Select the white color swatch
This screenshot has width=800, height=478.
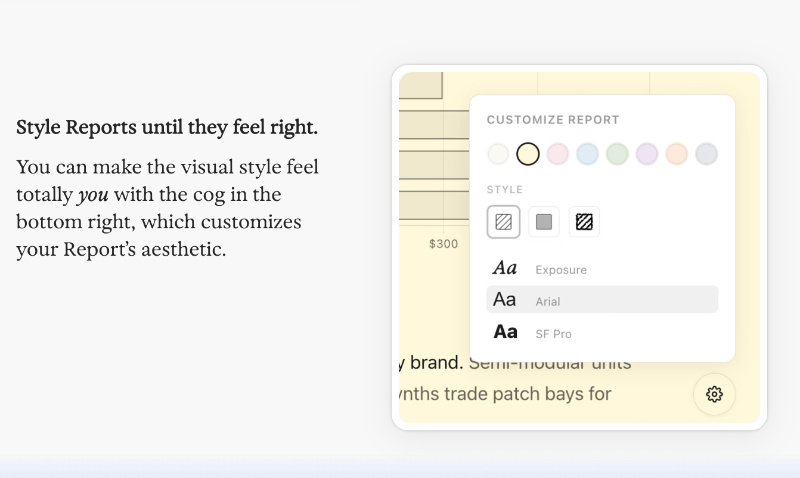click(x=498, y=154)
